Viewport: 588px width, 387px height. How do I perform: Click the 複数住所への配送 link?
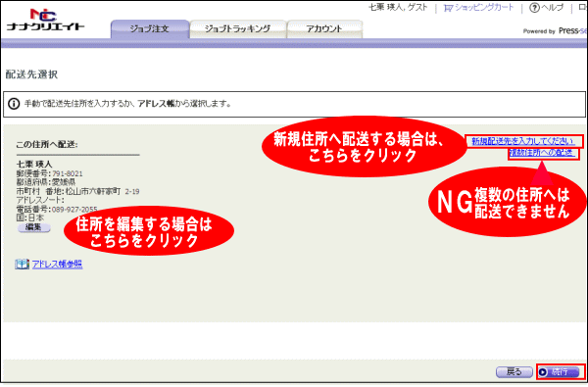click(542, 153)
